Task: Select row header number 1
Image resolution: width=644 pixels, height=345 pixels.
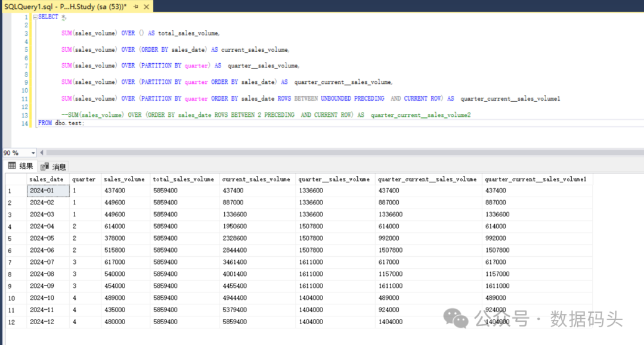Action: tap(16, 191)
